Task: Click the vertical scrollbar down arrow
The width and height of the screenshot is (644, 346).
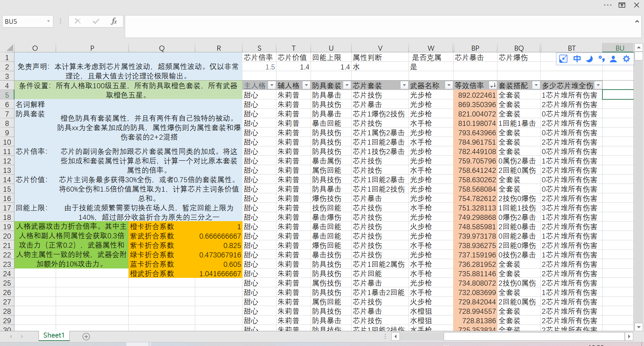Action: 639,327
